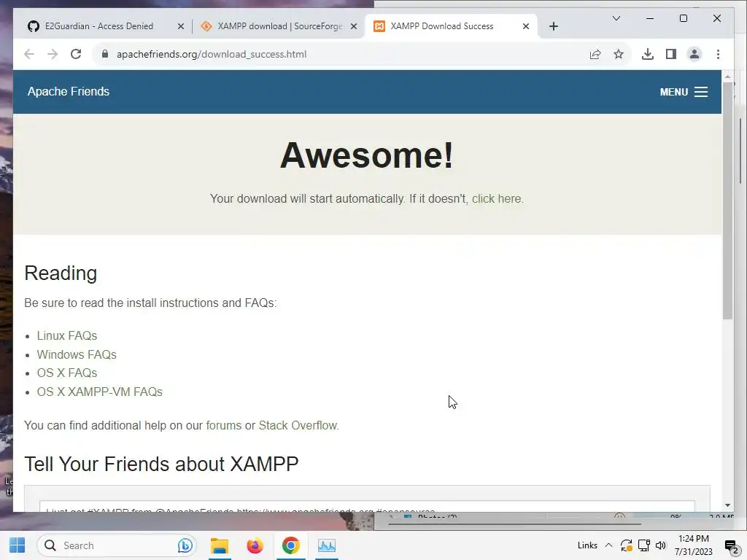This screenshot has width=747, height=560.
Task: Open the network tray icon
Action: tap(644, 545)
